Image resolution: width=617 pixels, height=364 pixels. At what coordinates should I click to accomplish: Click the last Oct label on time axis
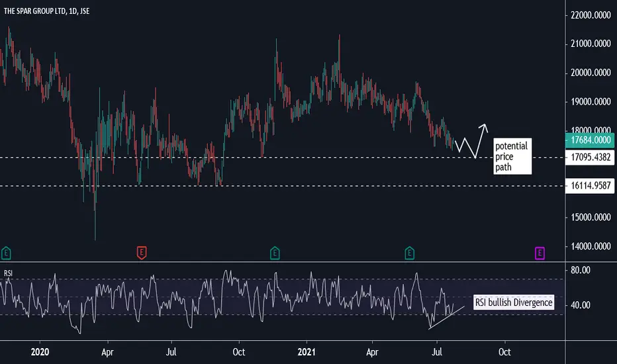[505, 352]
